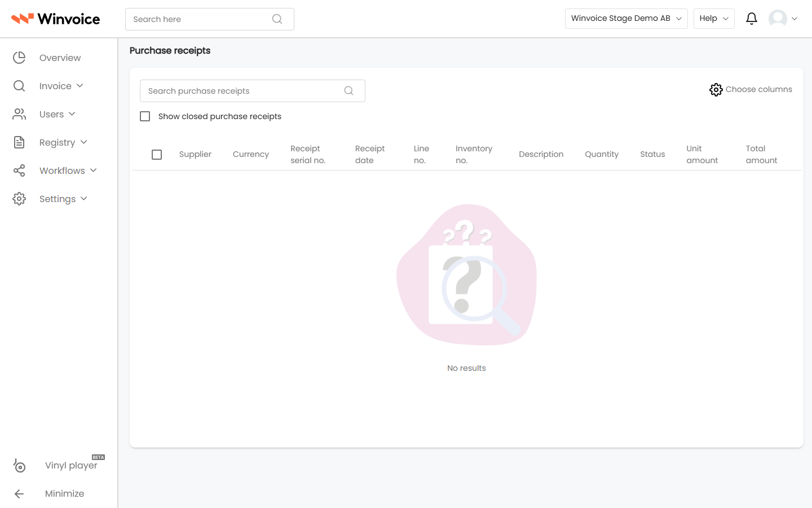This screenshot has width=812, height=508.
Task: Click the Choose columns gear icon
Action: coord(716,90)
